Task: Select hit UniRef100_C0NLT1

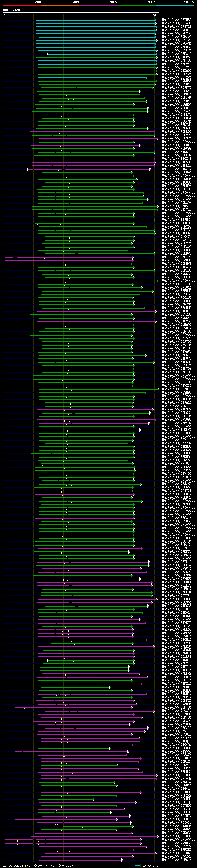Action: 177,115
